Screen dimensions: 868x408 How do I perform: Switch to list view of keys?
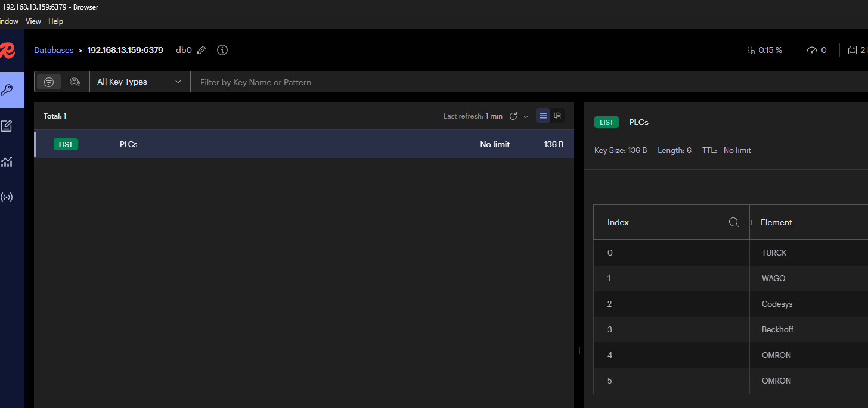coord(542,116)
